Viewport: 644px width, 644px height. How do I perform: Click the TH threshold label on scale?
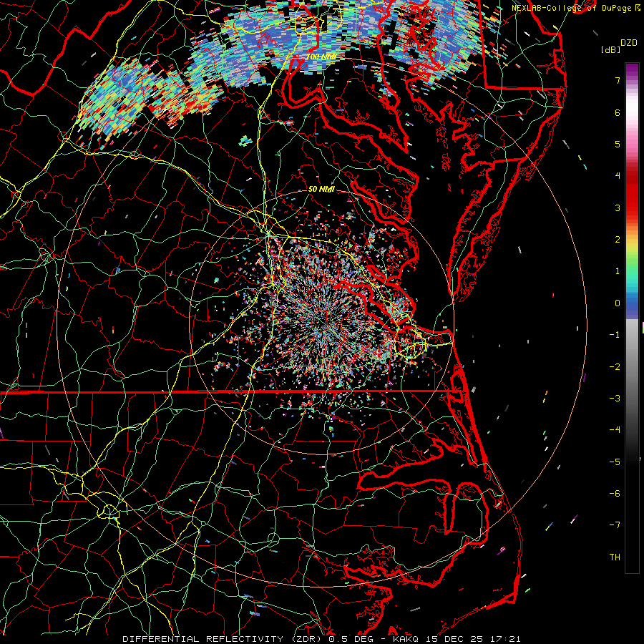point(615,557)
